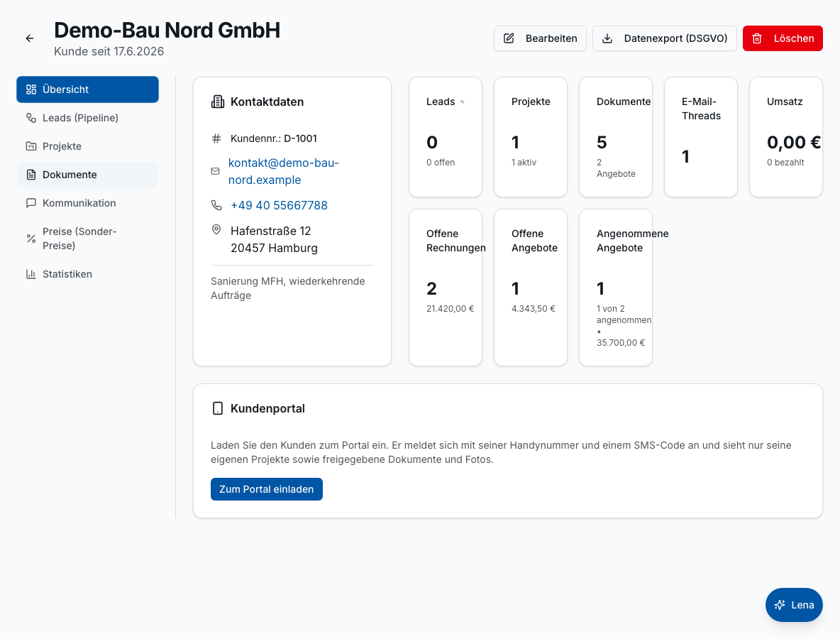
Task: Click the phone icon beside number
Action: pyautogui.click(x=216, y=205)
